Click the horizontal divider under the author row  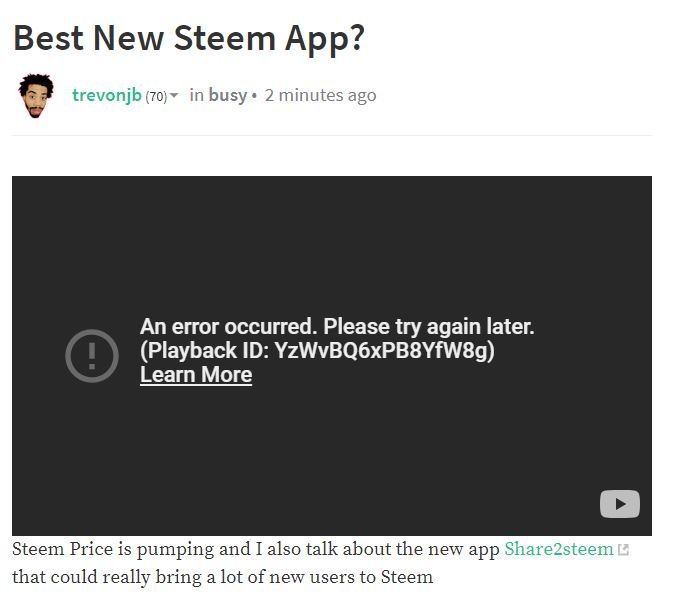tap(332, 135)
